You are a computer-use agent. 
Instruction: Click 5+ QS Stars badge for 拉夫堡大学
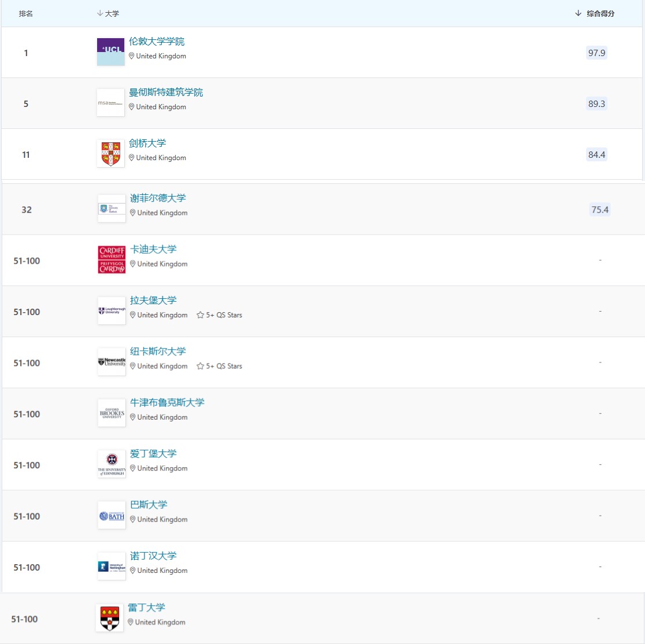click(x=220, y=315)
